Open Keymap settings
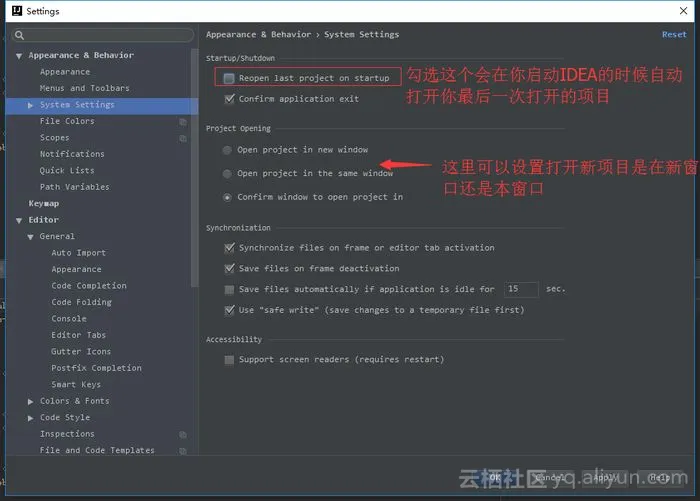This screenshot has width=700, height=501. (x=44, y=204)
